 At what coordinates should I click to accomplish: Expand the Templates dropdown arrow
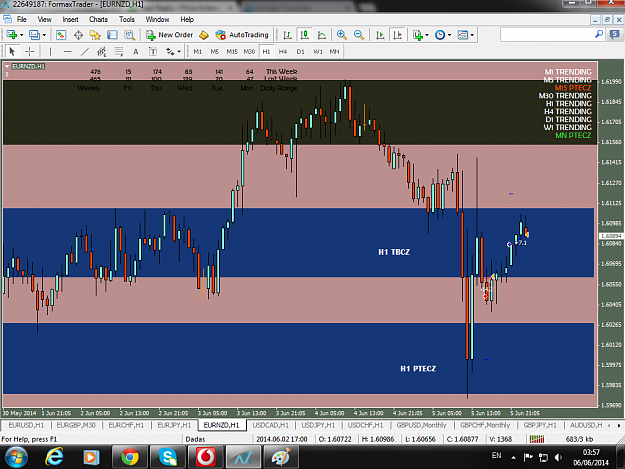(472, 35)
